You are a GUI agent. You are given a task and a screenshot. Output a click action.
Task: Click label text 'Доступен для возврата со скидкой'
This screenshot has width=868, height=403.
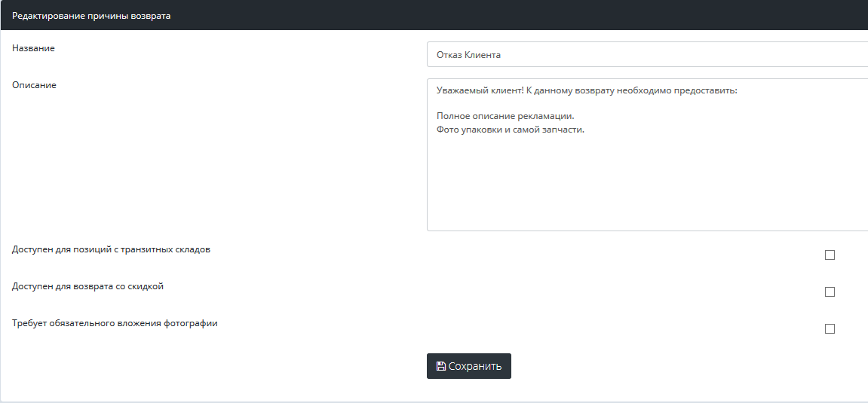pos(87,286)
